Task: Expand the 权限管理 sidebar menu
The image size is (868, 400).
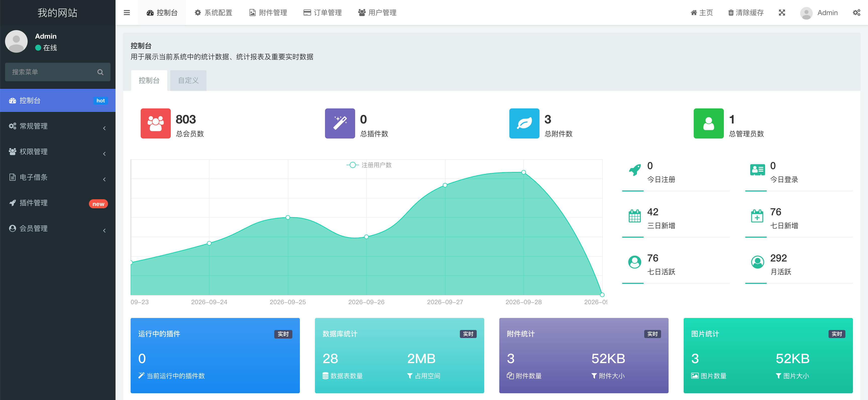Action: pos(58,152)
